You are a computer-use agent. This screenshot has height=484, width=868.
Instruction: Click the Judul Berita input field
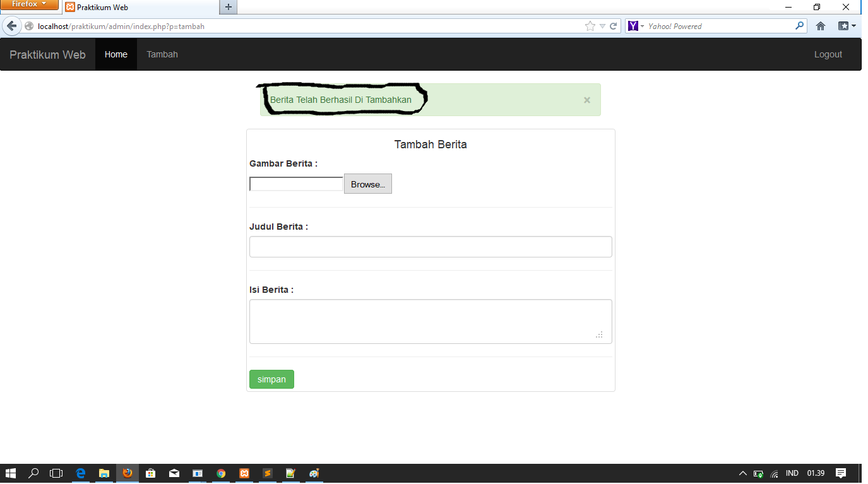(x=430, y=246)
